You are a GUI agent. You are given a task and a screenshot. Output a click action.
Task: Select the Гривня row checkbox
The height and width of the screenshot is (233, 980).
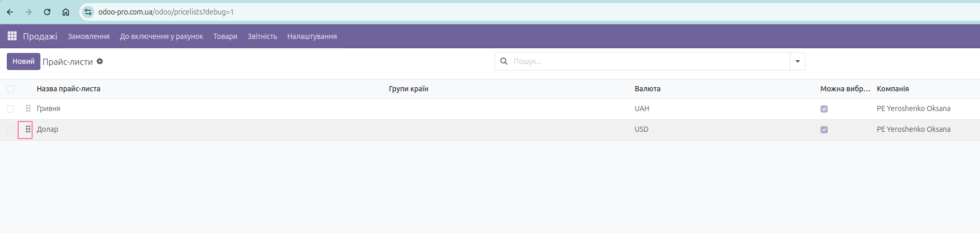point(10,109)
